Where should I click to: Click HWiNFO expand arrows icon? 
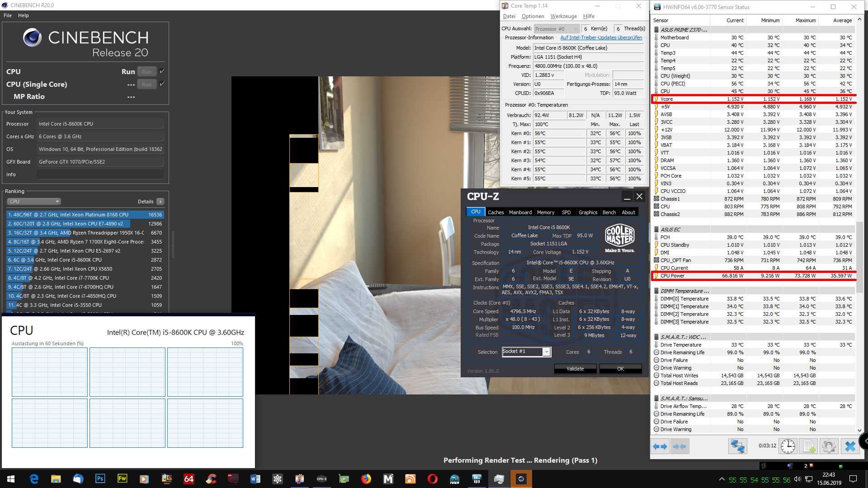point(660,446)
